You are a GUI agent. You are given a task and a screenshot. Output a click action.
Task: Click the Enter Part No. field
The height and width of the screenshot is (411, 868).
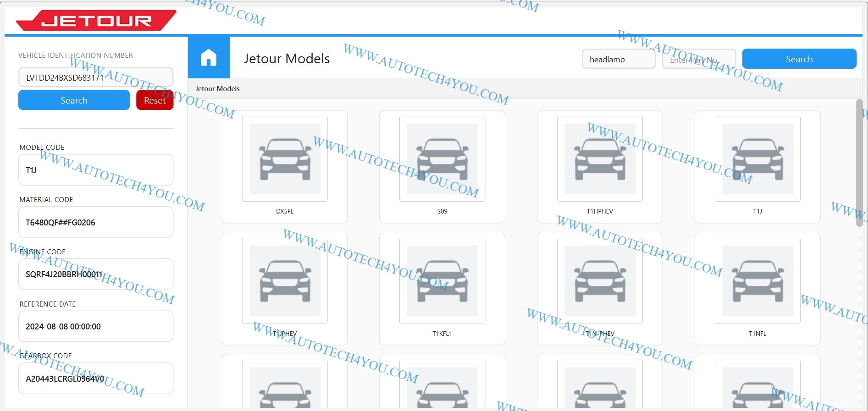[x=698, y=60]
